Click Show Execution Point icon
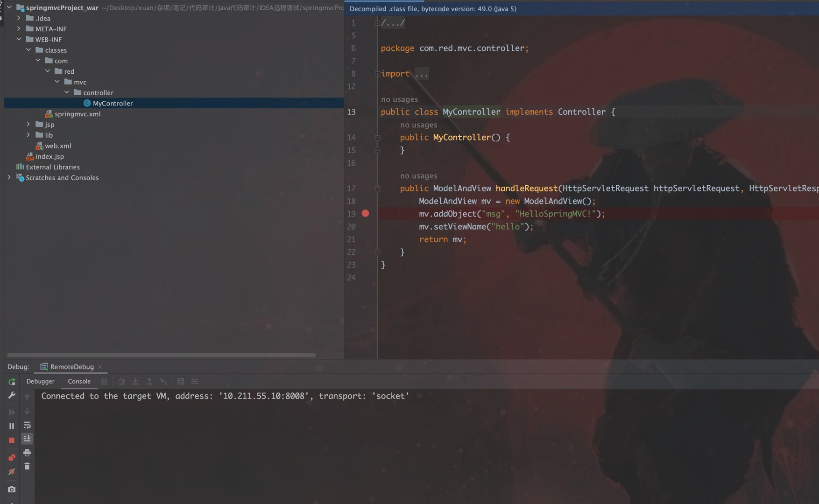Viewport: 819px width, 504px height. tap(104, 381)
